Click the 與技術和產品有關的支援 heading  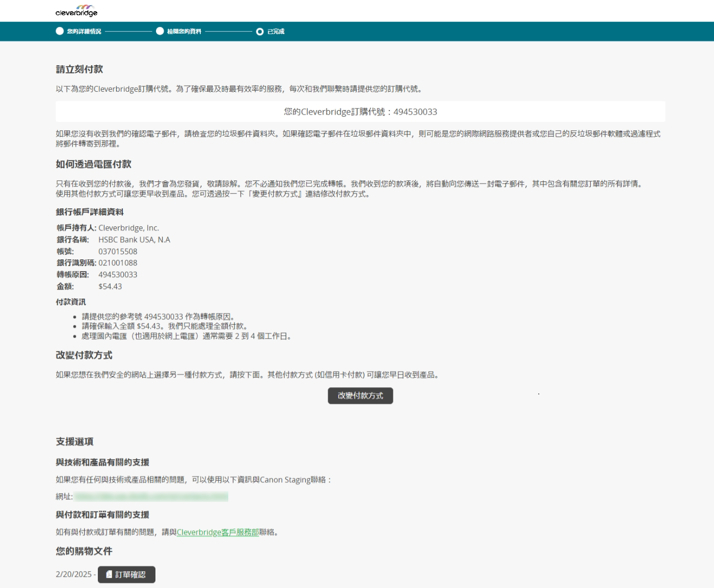point(102,462)
